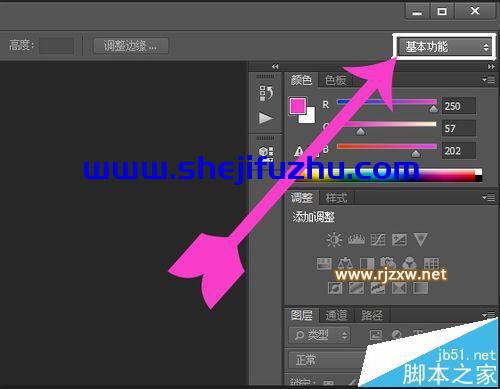Viewport: 500px width, 389px height.
Task: Add a Levels adjustment layer
Action: click(356, 239)
